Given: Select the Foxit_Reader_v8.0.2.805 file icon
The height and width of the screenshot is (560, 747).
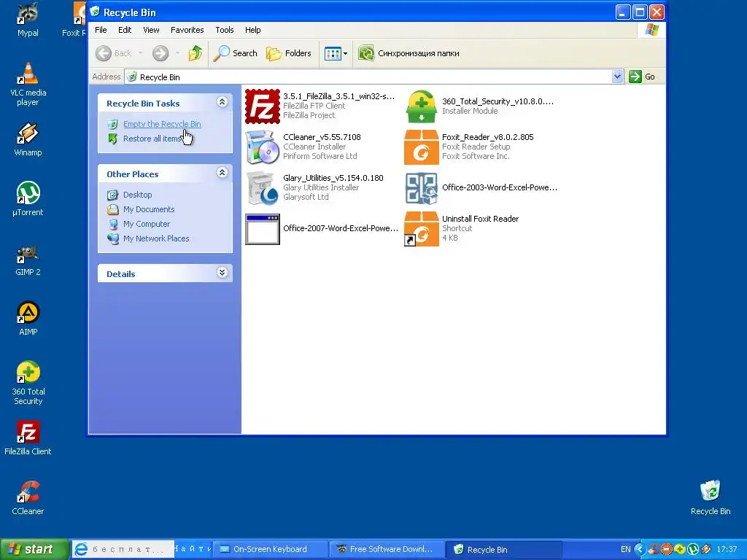Looking at the screenshot, I should click(421, 147).
